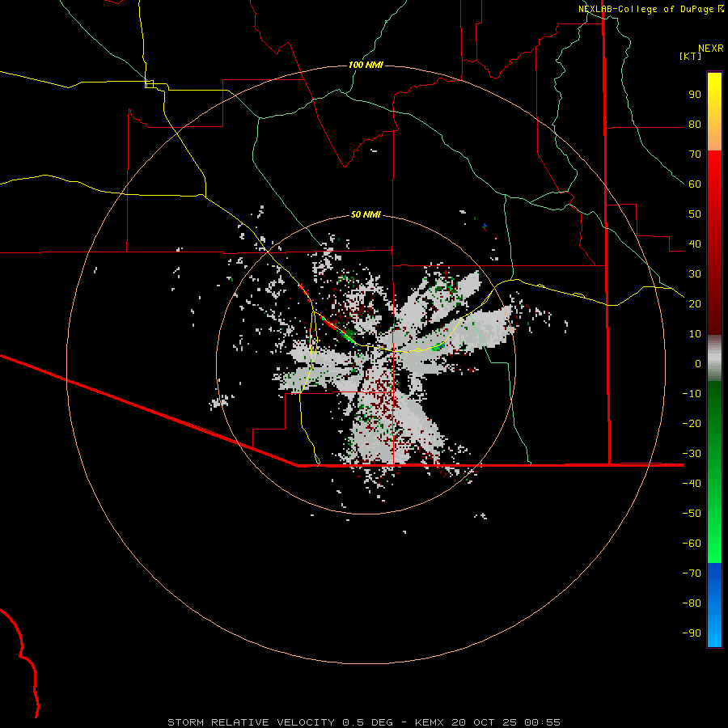Viewport: 728px width, 728px height.
Task: Click the -80 value on velocity scale
Action: click(692, 603)
